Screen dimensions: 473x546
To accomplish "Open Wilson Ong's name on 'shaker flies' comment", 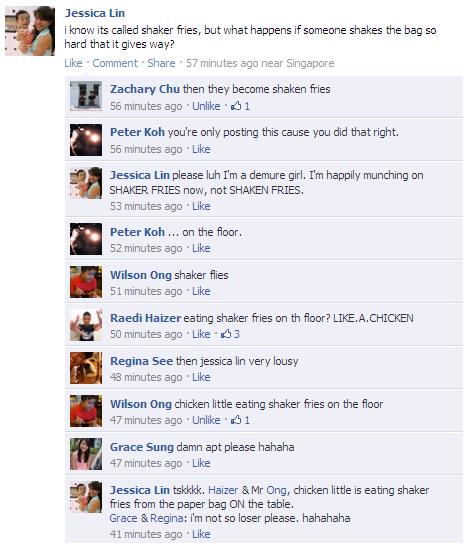I will click(x=141, y=275).
